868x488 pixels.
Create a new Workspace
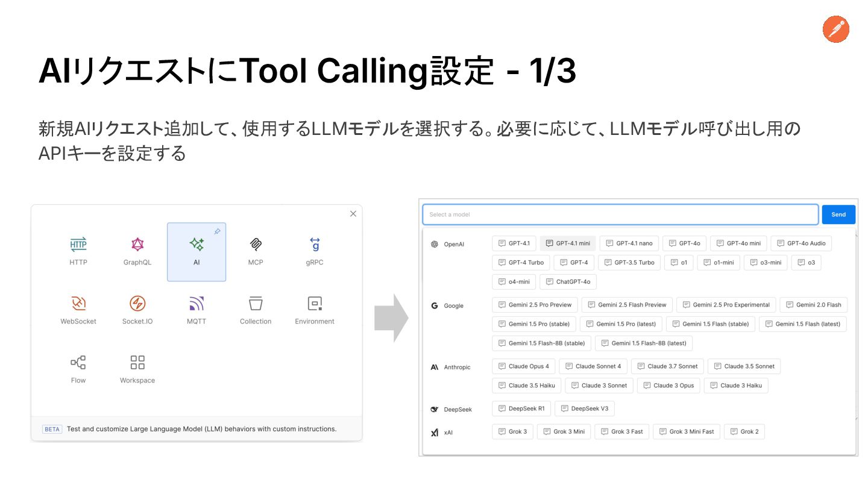coord(137,370)
